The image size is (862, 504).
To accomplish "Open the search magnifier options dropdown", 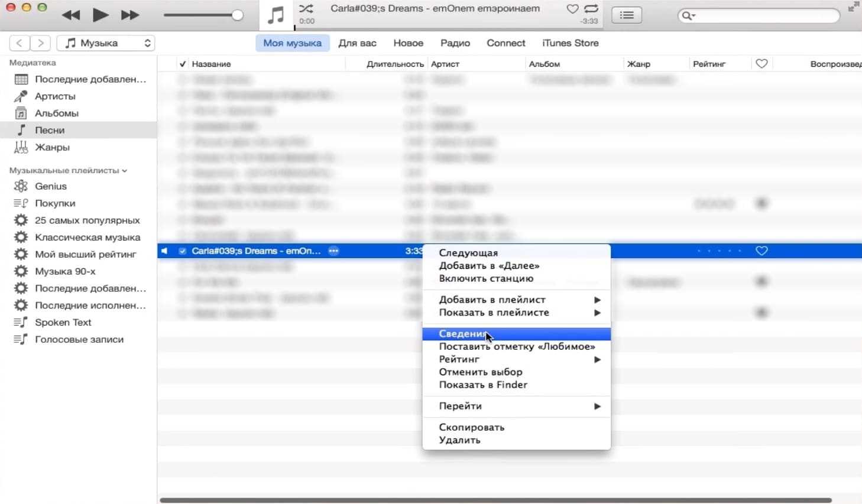I will (688, 16).
